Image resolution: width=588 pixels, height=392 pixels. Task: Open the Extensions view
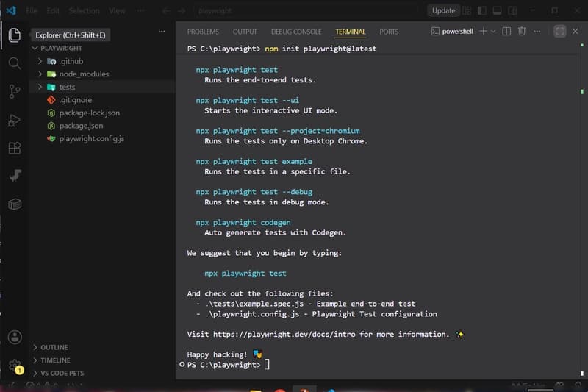[14, 148]
